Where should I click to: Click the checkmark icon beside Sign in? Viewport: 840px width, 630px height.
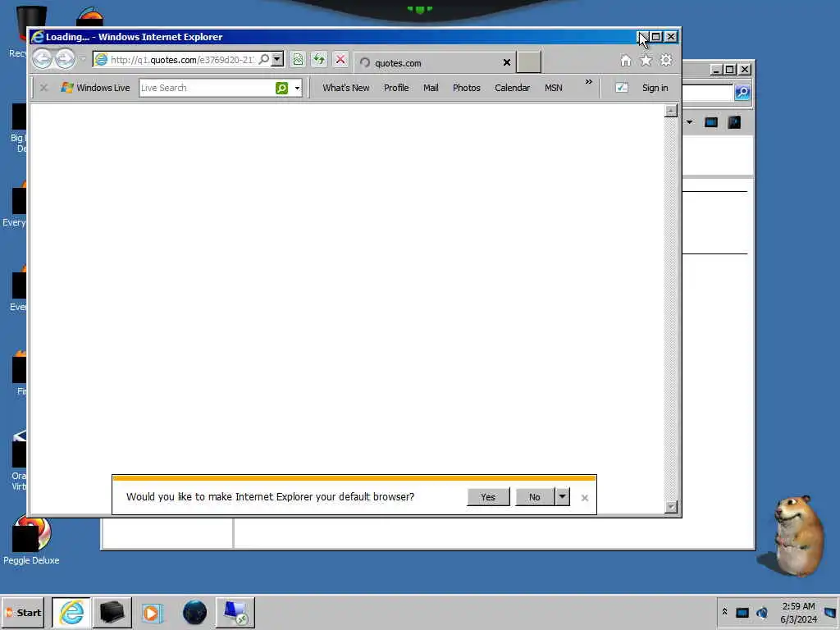point(622,87)
